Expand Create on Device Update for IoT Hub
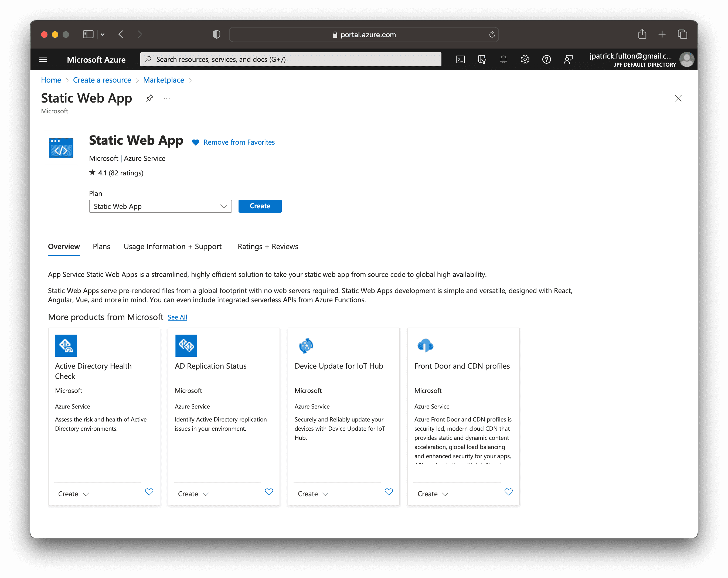 pyautogui.click(x=313, y=494)
